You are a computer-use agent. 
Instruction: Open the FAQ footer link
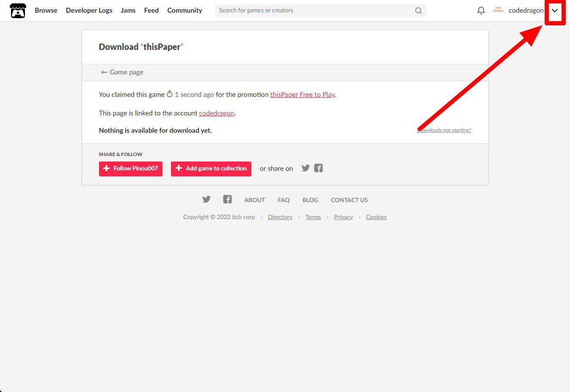[x=284, y=200]
